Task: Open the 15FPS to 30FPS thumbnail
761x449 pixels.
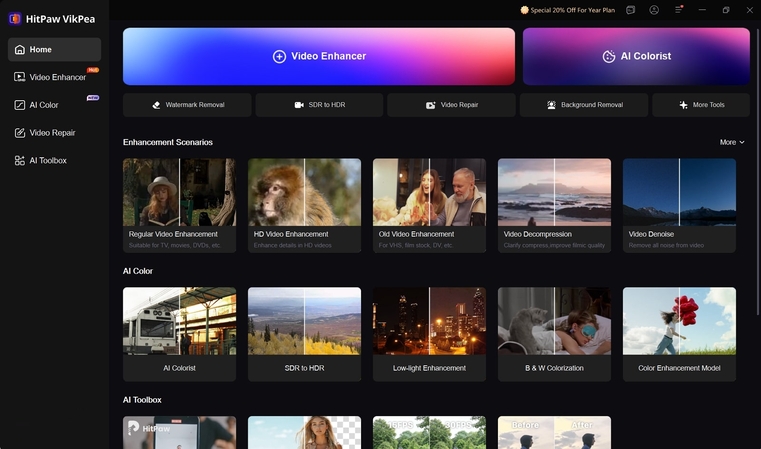Action: click(x=430, y=432)
